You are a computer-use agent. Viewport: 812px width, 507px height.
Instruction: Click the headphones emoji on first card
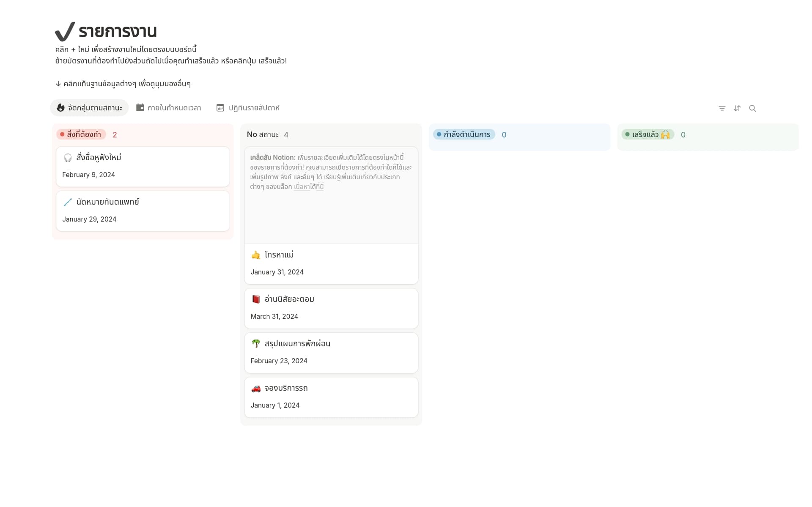68,158
